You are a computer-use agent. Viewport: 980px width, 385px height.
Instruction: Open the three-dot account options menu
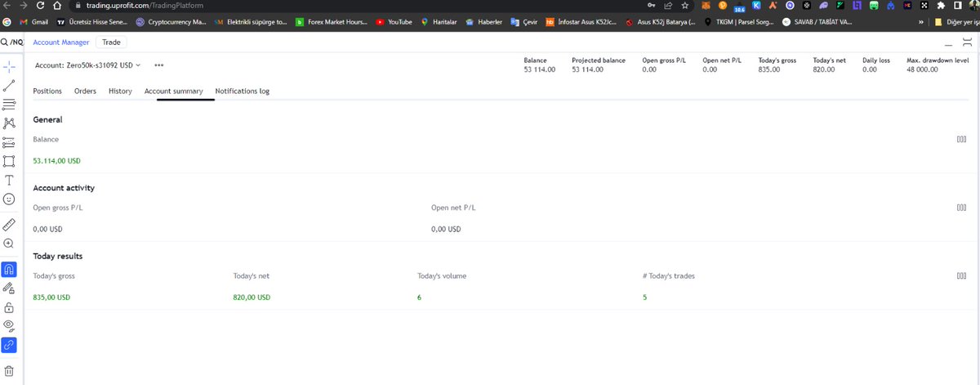coord(158,65)
